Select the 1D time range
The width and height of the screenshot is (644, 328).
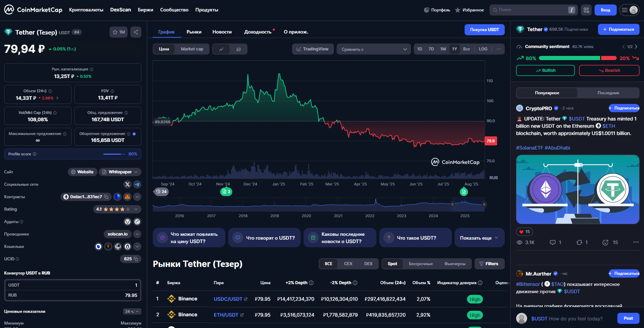420,49
